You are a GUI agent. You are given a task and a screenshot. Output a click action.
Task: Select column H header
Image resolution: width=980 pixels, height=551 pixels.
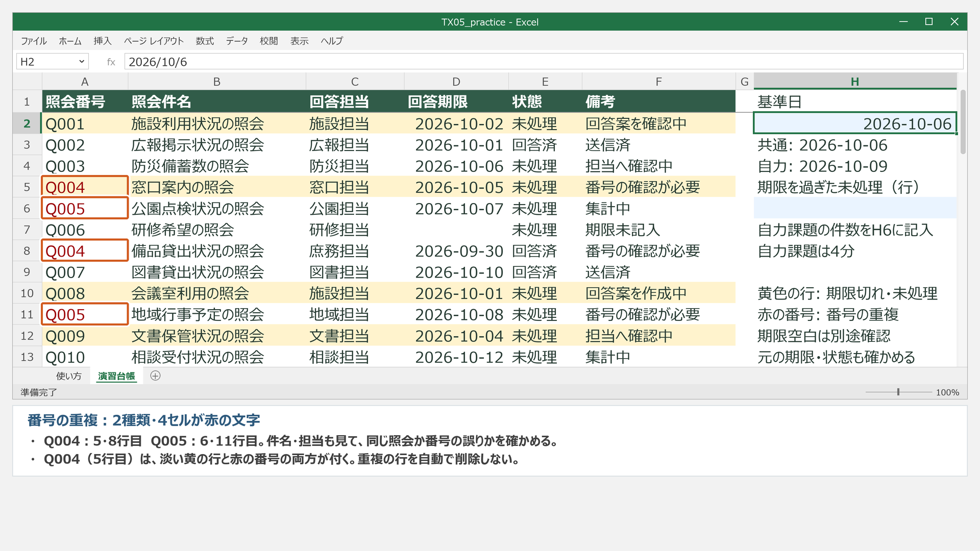[x=855, y=82]
